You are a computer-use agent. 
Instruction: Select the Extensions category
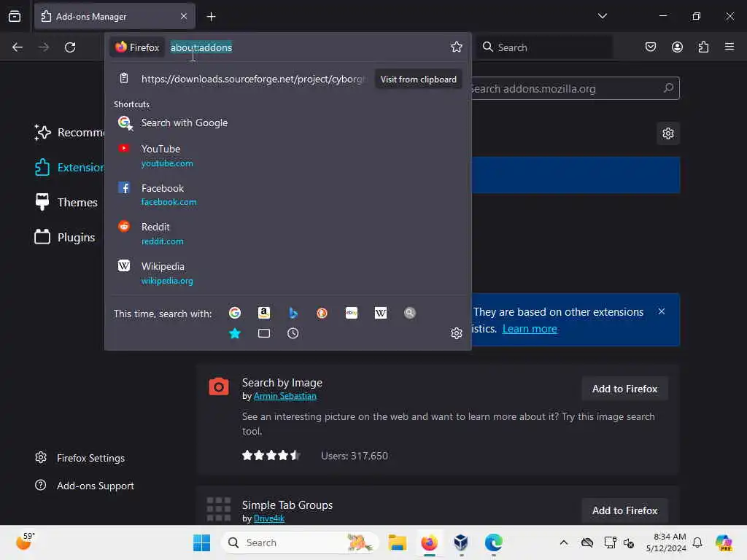tap(69, 168)
